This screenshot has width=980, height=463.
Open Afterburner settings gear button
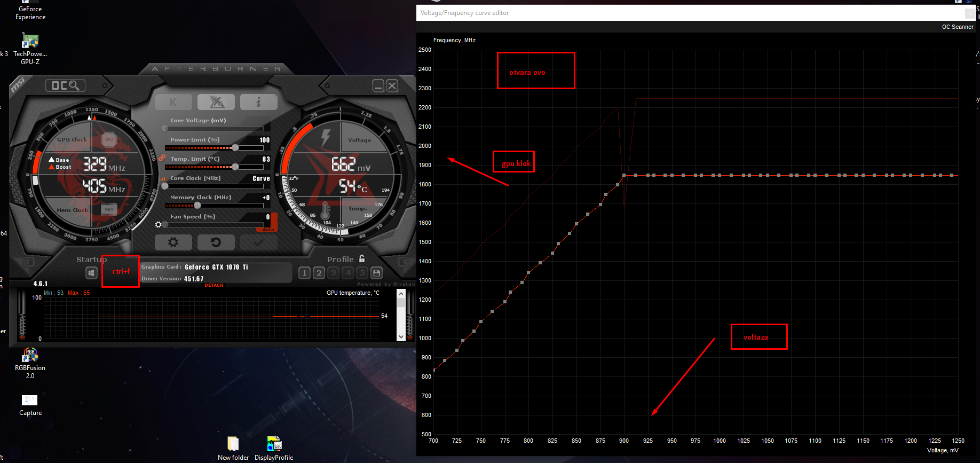click(x=173, y=242)
